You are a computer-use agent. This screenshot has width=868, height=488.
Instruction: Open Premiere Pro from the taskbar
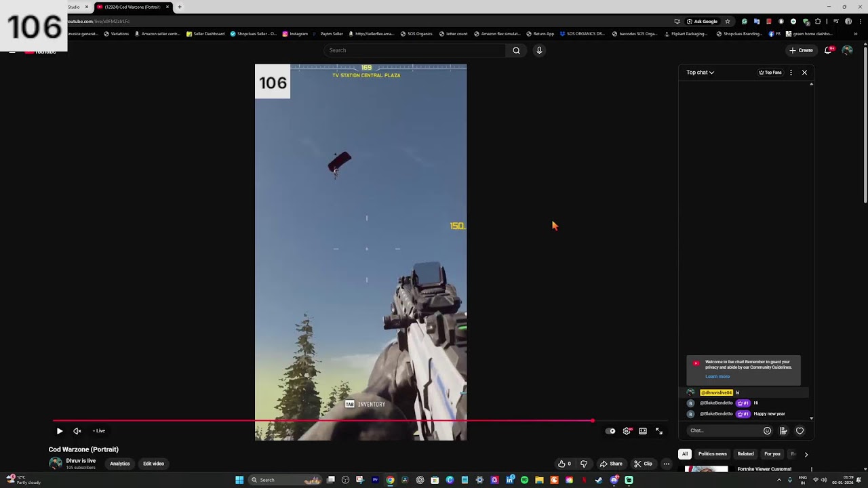(375, 480)
